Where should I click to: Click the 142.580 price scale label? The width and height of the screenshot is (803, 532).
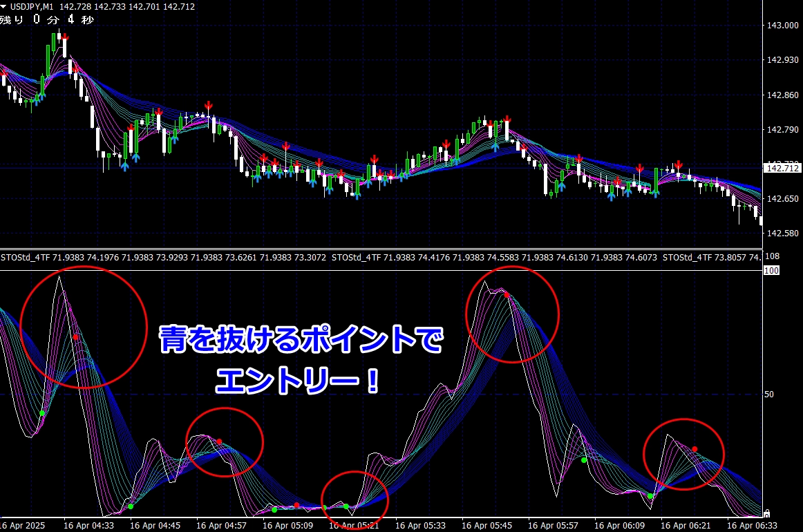[x=782, y=233]
